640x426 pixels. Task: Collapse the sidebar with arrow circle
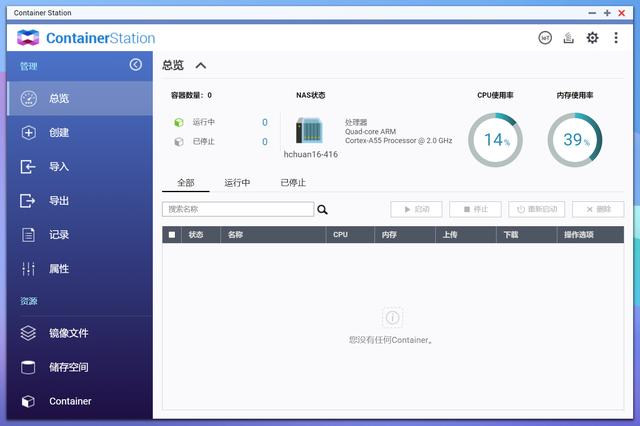point(136,64)
